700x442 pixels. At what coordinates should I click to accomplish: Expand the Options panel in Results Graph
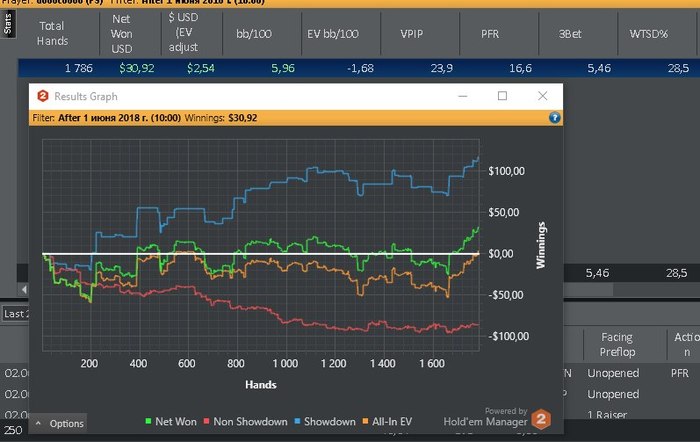(59, 423)
